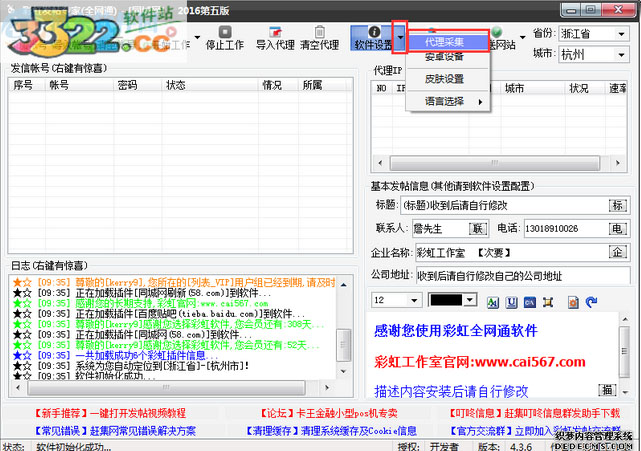Viewport: 641px width, 451px height.
Task: Click the font style 'A' icon in editor toolbar
Action: click(492, 301)
